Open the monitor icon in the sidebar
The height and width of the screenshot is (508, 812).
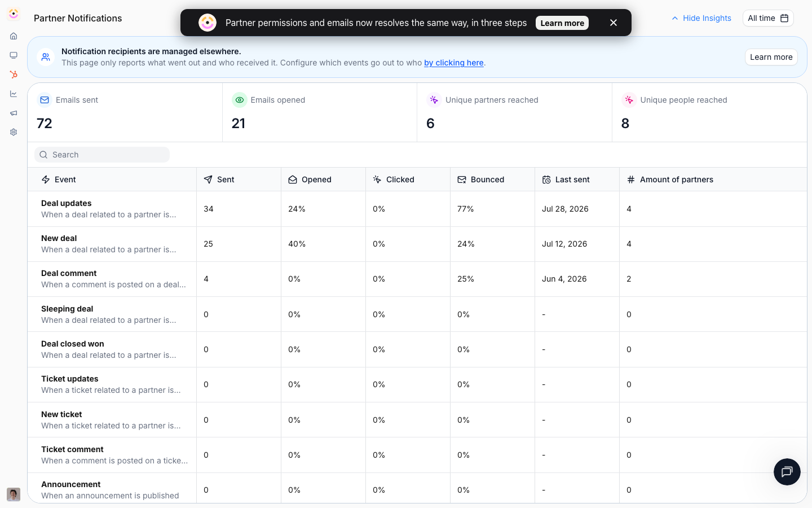14,55
